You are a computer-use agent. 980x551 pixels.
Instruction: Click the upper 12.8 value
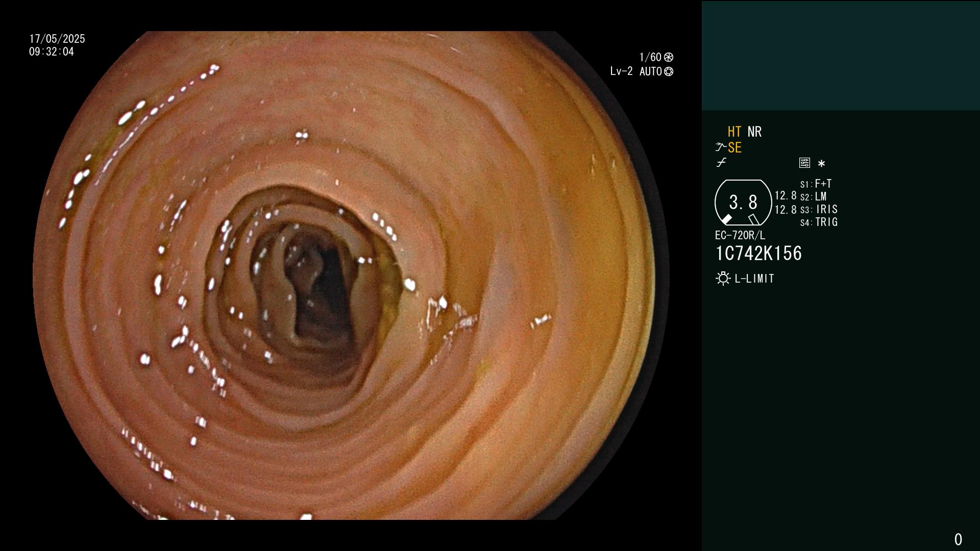point(786,195)
